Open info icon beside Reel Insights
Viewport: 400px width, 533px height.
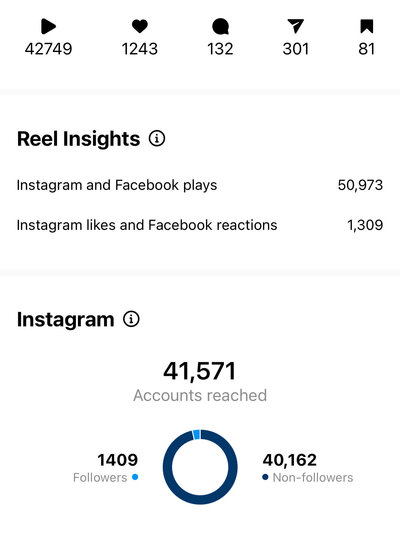[157, 139]
